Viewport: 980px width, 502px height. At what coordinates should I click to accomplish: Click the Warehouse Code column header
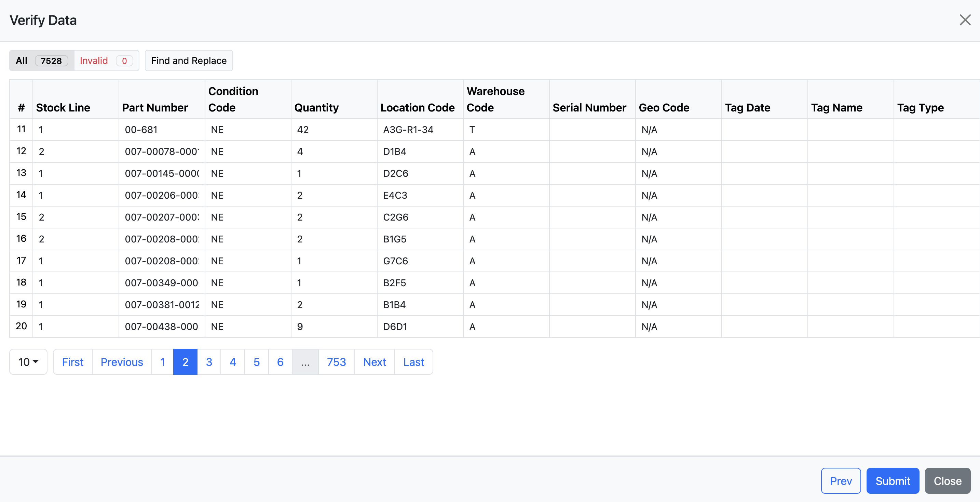(495, 99)
